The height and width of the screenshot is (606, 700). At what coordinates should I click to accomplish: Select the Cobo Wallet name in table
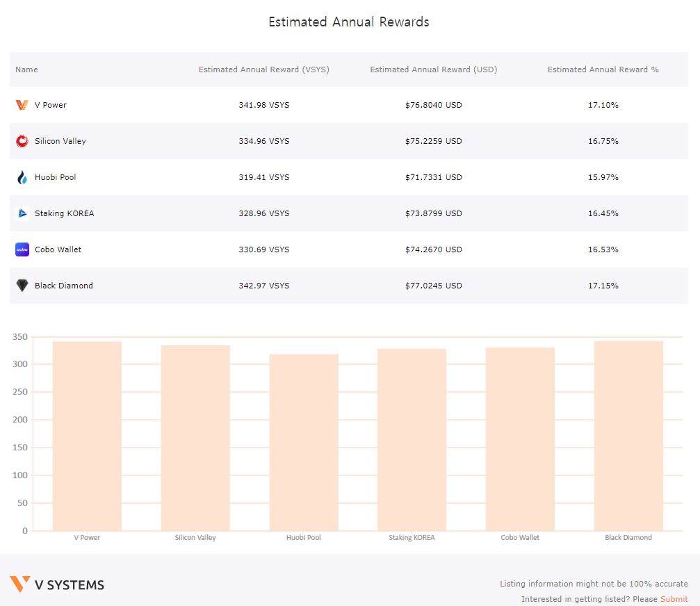(58, 249)
